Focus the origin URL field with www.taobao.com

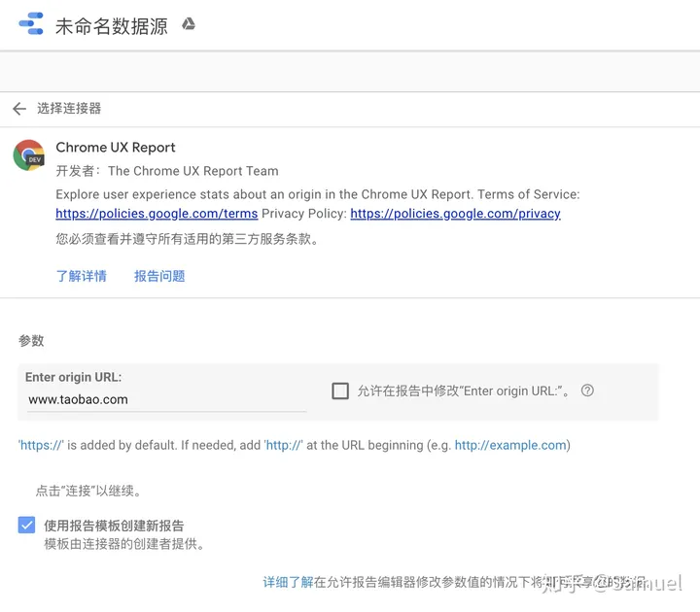click(165, 399)
